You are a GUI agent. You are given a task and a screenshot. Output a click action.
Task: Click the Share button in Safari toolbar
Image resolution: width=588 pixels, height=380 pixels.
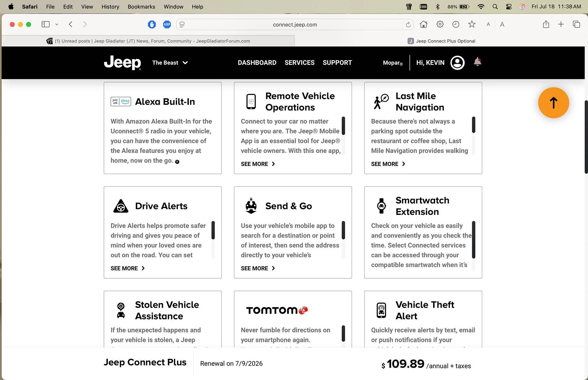click(546, 24)
